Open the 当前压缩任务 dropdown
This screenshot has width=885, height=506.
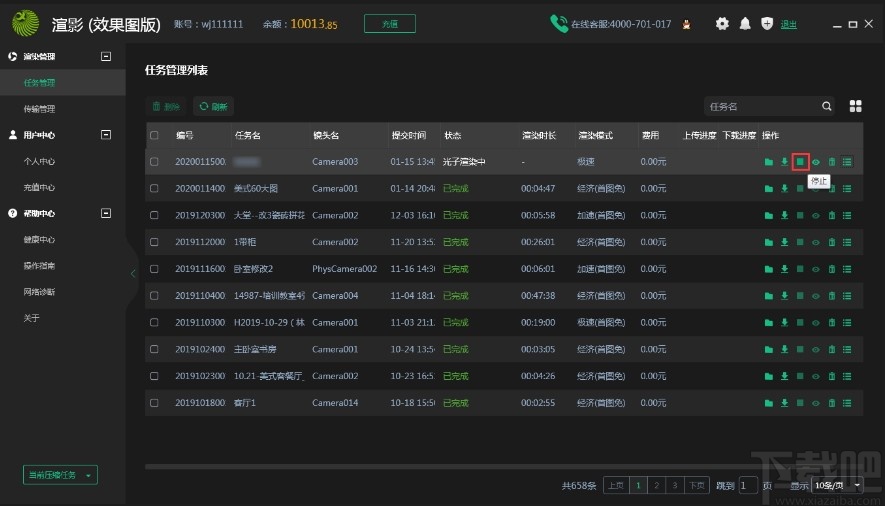60,475
